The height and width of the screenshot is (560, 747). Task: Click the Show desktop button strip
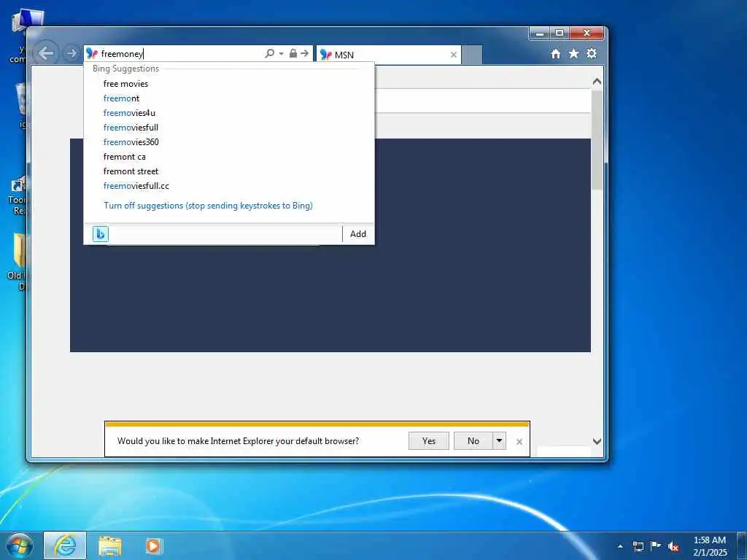coord(742,545)
